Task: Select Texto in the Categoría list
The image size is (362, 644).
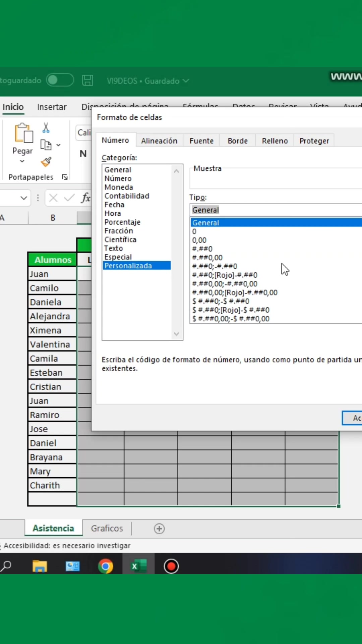Action: coord(114,248)
